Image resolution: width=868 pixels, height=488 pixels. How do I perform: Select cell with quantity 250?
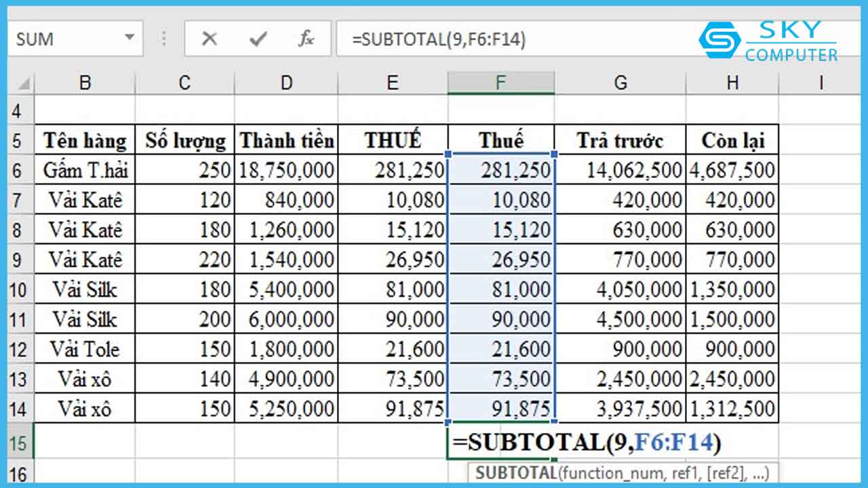(185, 169)
